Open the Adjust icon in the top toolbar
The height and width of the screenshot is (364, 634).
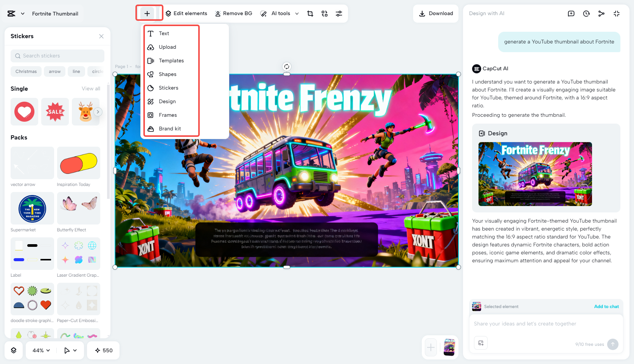tap(339, 13)
